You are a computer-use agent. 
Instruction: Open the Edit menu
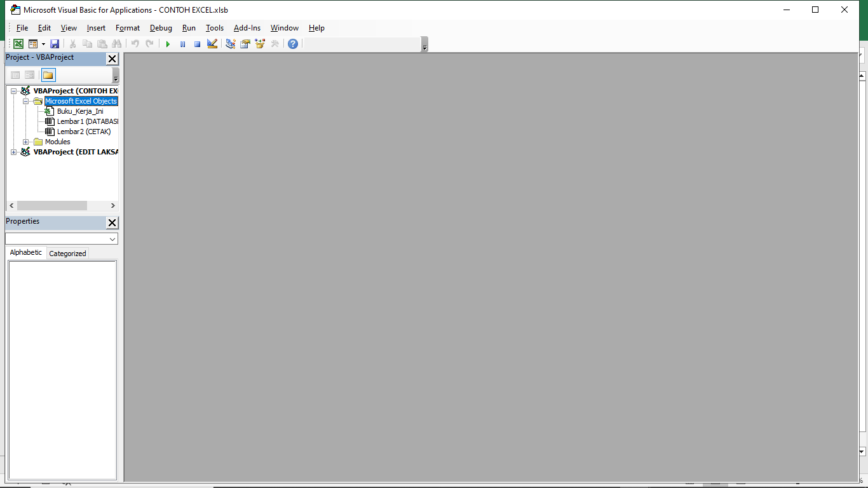pos(44,28)
